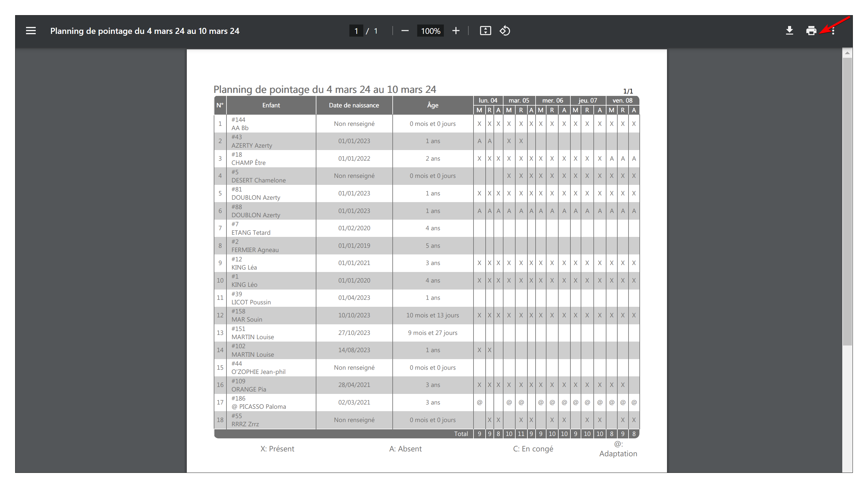Click the age '10 mois et 13 jours'

click(433, 315)
